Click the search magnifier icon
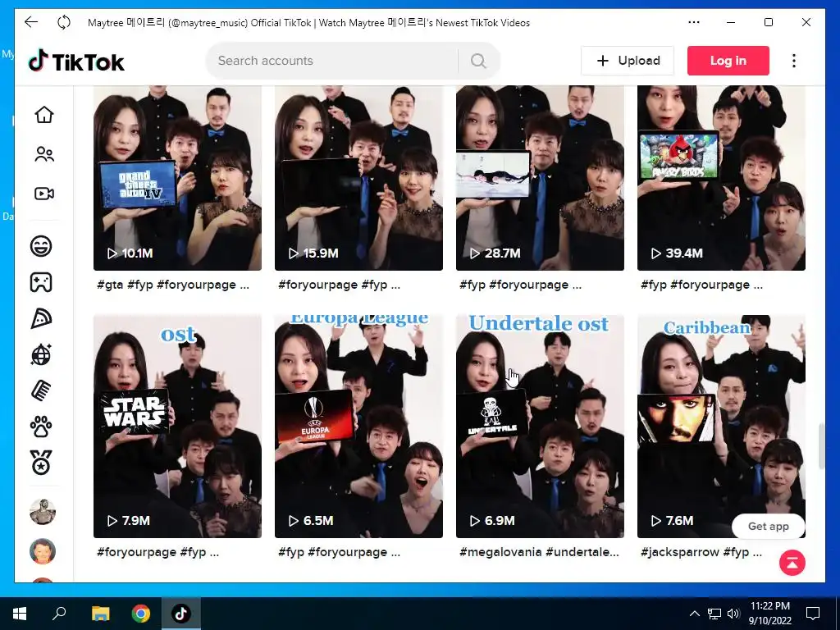Screen dimensions: 840x630 [478, 61]
